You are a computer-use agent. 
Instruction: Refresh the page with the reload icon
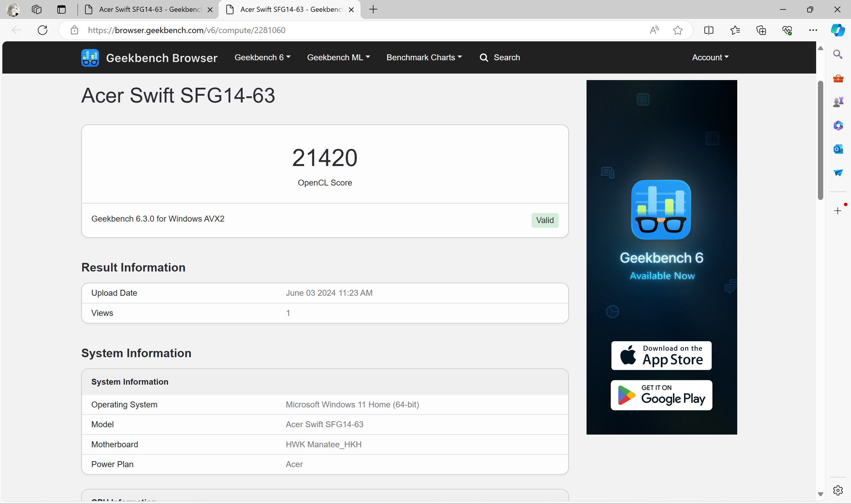pos(43,30)
